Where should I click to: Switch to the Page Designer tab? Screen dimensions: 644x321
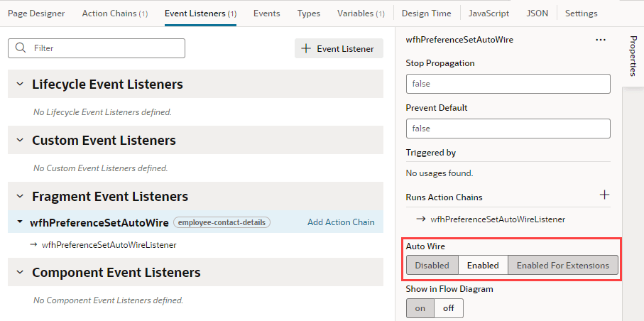(x=36, y=13)
